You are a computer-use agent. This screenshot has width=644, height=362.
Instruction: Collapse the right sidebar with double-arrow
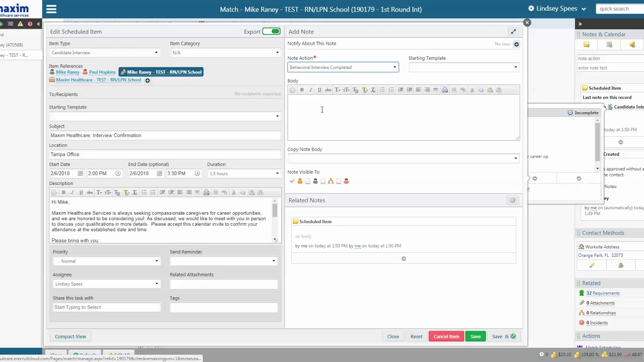point(580,24)
